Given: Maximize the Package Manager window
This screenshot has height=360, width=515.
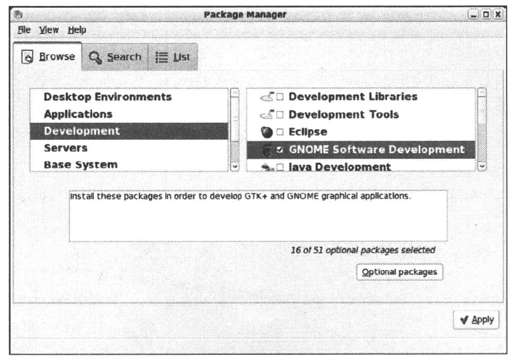Looking at the screenshot, I should point(486,15).
